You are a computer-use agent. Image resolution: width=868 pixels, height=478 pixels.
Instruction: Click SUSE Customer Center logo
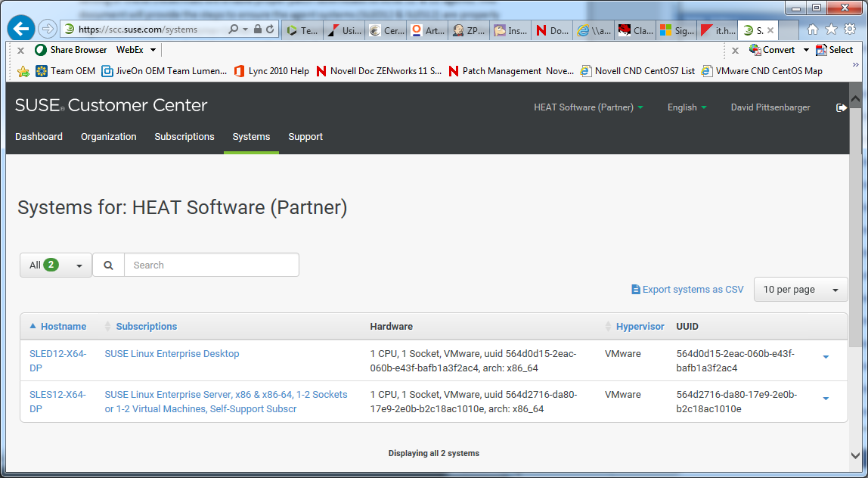pos(111,105)
